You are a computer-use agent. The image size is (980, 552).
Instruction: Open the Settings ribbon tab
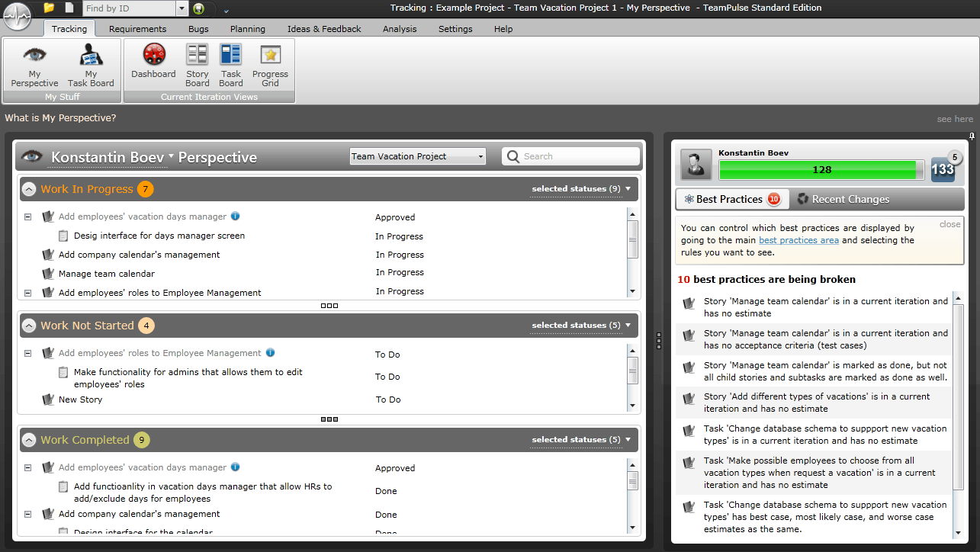click(455, 29)
